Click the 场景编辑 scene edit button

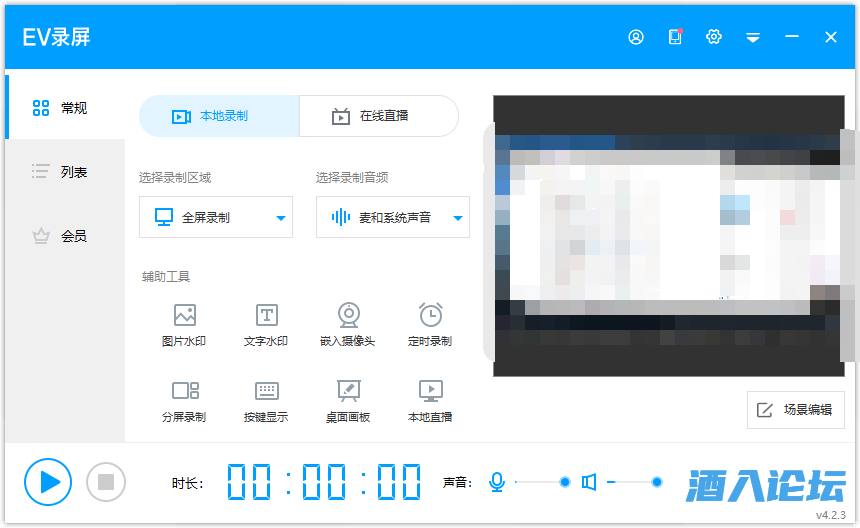(796, 410)
